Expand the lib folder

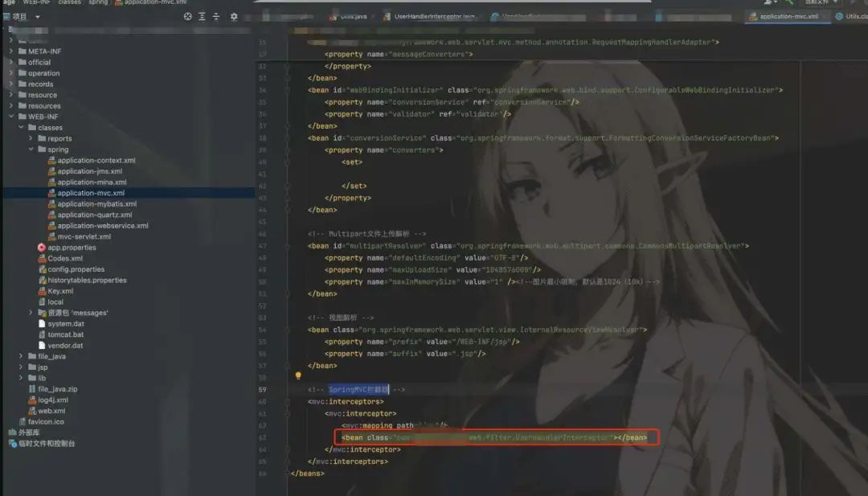21,378
